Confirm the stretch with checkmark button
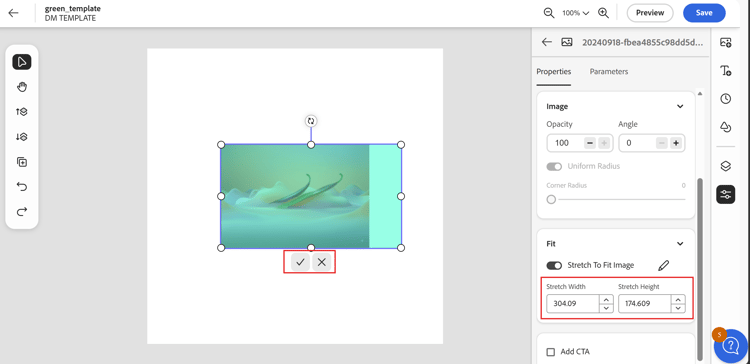750x364 pixels. click(x=300, y=262)
